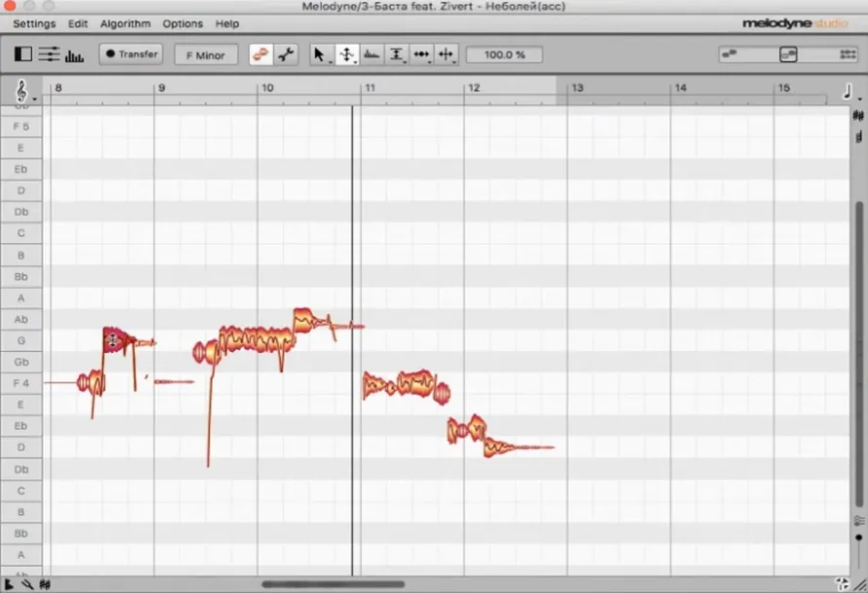Click bar 11 on the time ruler
The height and width of the screenshot is (593, 868).
[370, 88]
